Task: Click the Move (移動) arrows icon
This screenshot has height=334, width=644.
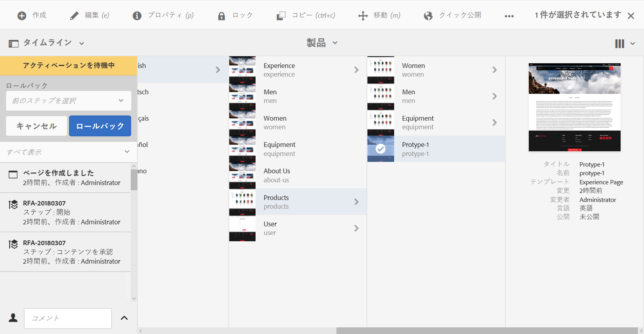Action: (x=363, y=16)
